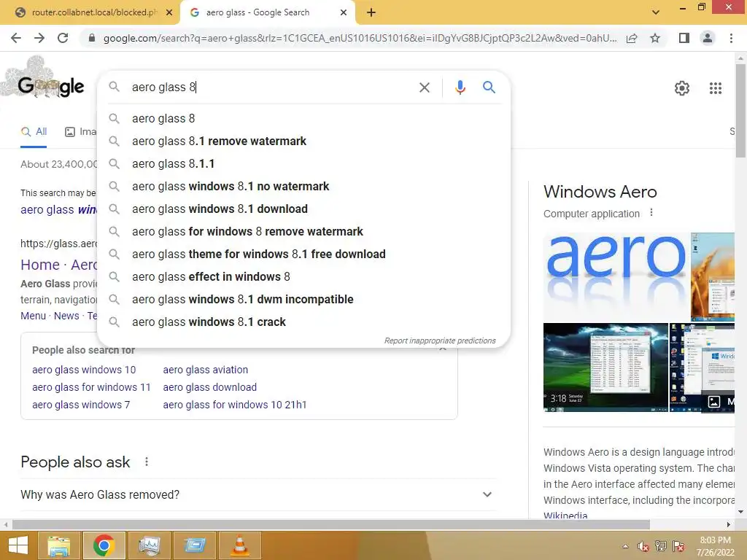Click the address bar URL
The image size is (747, 560).
360,38
